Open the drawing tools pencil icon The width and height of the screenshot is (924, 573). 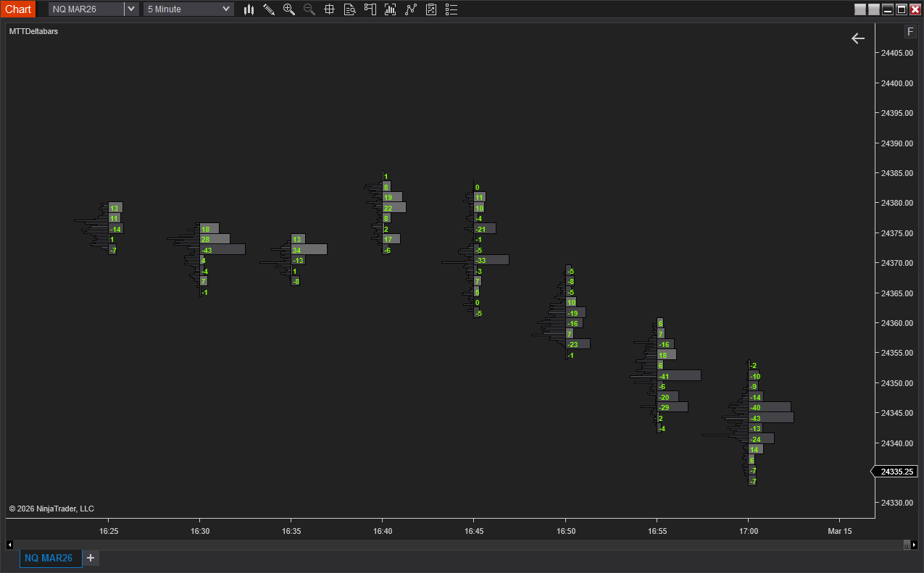coord(269,9)
